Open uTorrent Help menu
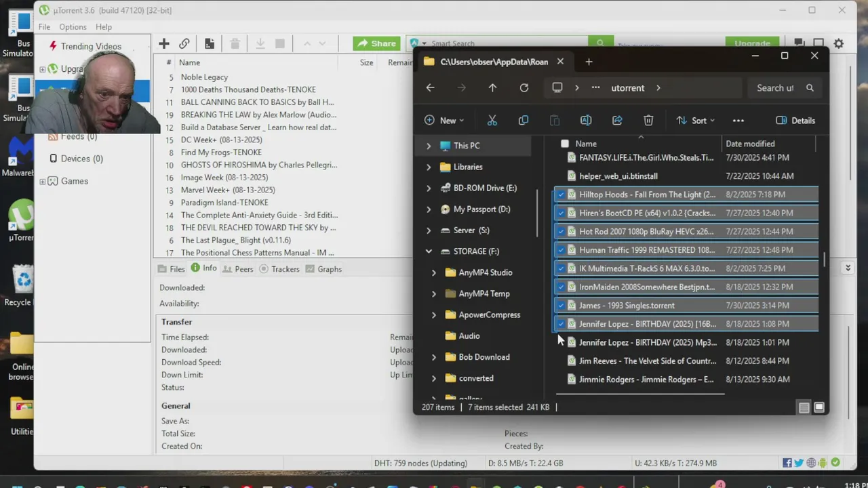Screen dimensions: 868x488 click(x=104, y=27)
